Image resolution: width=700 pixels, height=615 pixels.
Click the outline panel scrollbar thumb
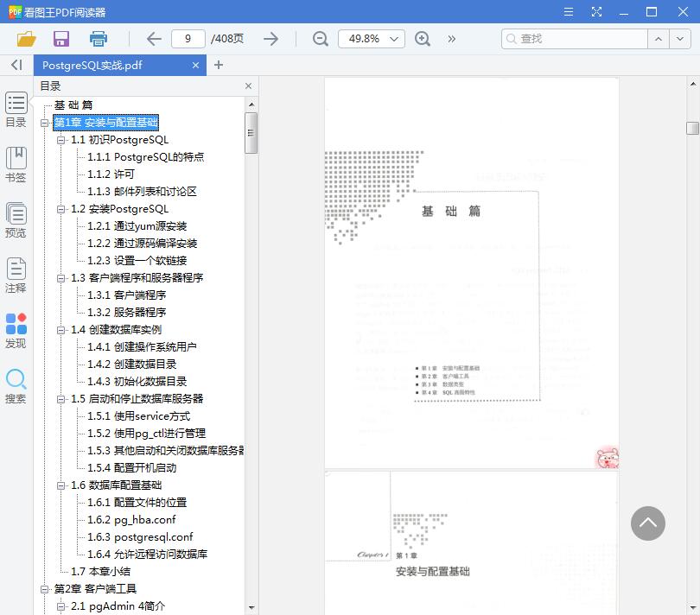pyautogui.click(x=251, y=132)
